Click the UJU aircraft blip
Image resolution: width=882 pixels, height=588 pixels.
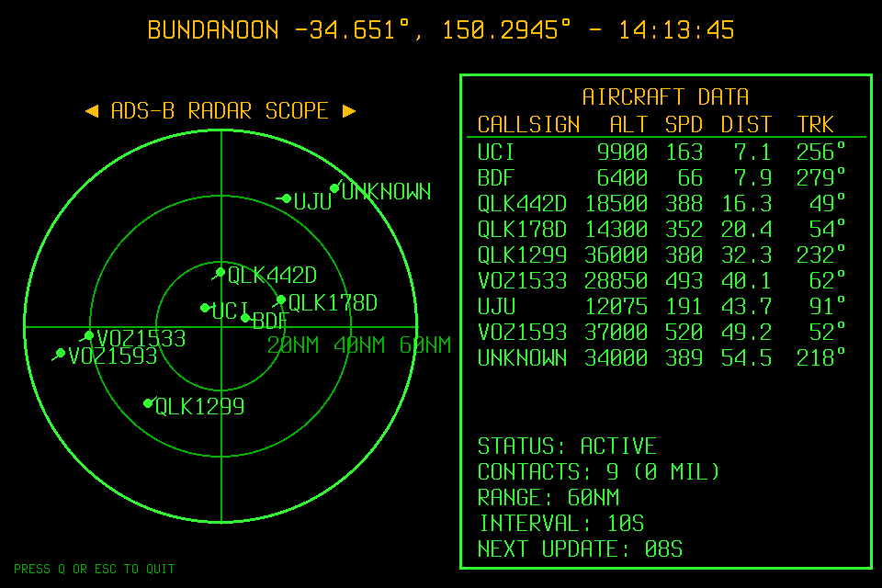[x=285, y=197]
